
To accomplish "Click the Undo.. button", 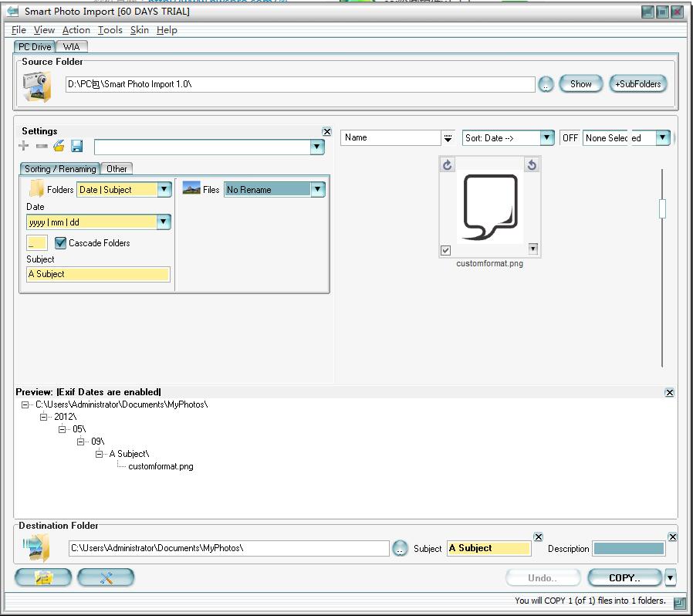I will point(543,577).
